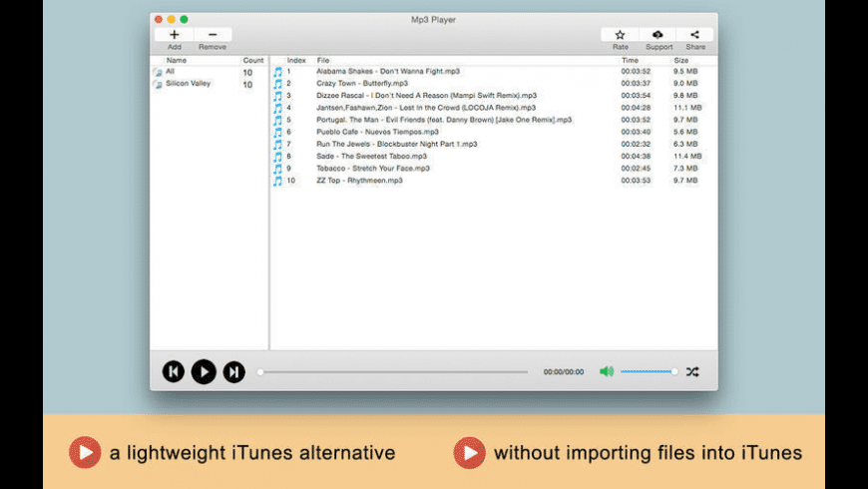868x489 pixels.
Task: Click the Add plus button
Action: (174, 35)
